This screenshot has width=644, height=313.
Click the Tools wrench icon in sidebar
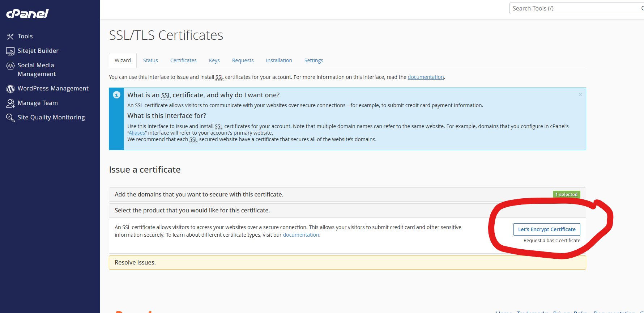click(x=10, y=37)
